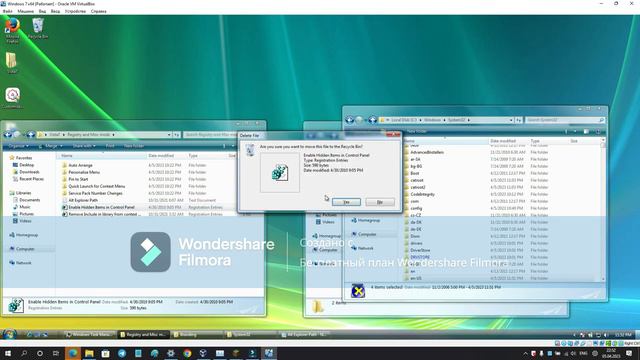
Task: Select Desktop in Registry window sidebar
Action: [24, 165]
